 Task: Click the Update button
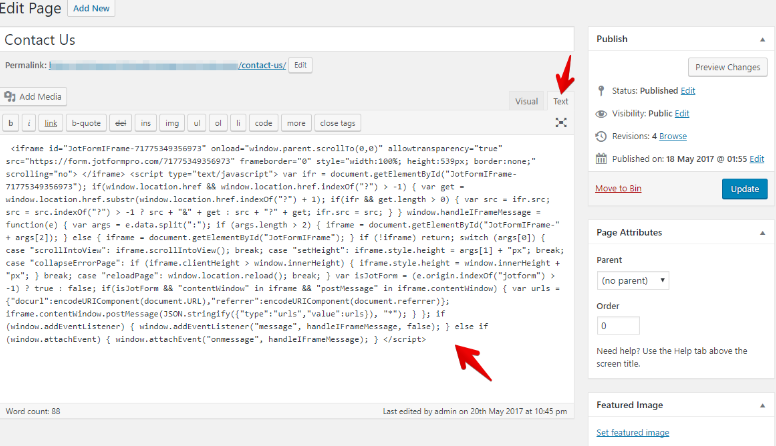click(744, 189)
